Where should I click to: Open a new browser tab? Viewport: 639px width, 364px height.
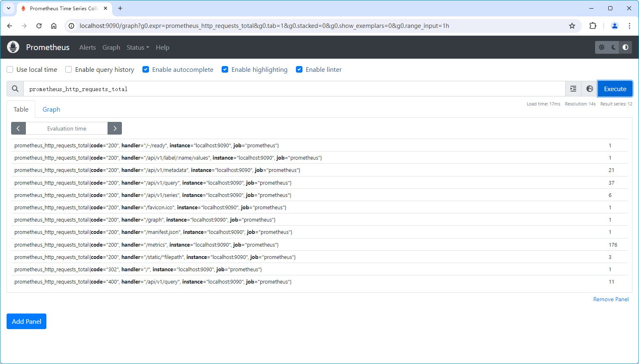click(x=120, y=8)
